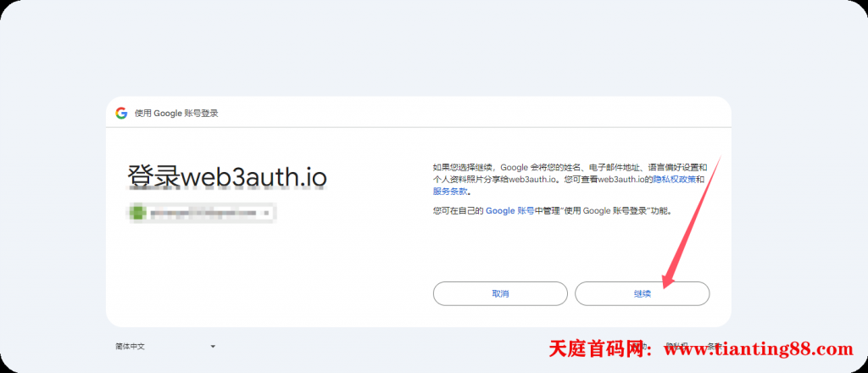Click the Google logo icon in the header
Image resolution: width=868 pixels, height=373 pixels.
point(121,114)
